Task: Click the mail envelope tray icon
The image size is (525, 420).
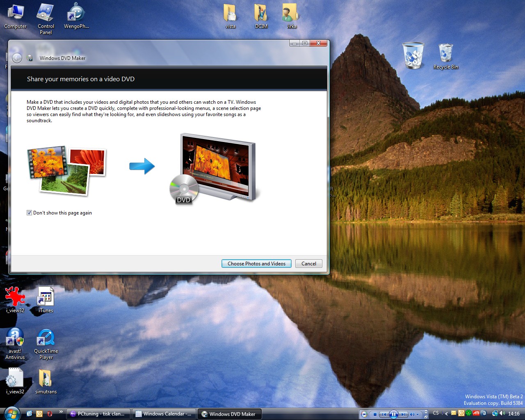Action: pyautogui.click(x=454, y=413)
